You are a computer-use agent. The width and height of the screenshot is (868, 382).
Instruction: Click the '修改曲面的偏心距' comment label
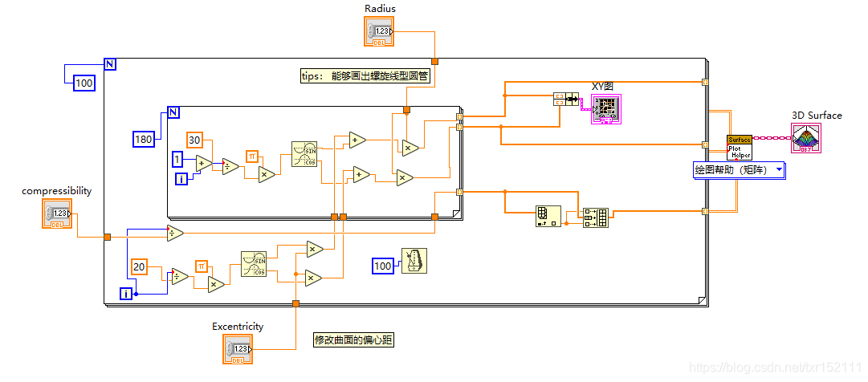click(x=354, y=340)
